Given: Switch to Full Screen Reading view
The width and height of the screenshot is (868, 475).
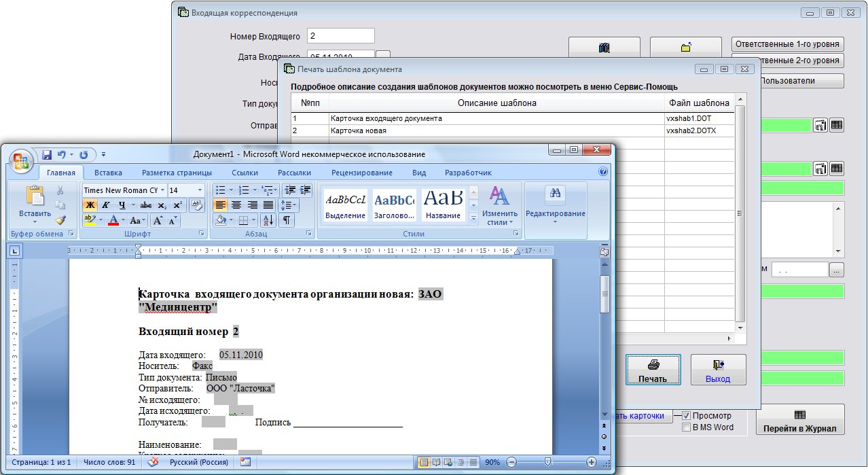Looking at the screenshot, I should 436,462.
